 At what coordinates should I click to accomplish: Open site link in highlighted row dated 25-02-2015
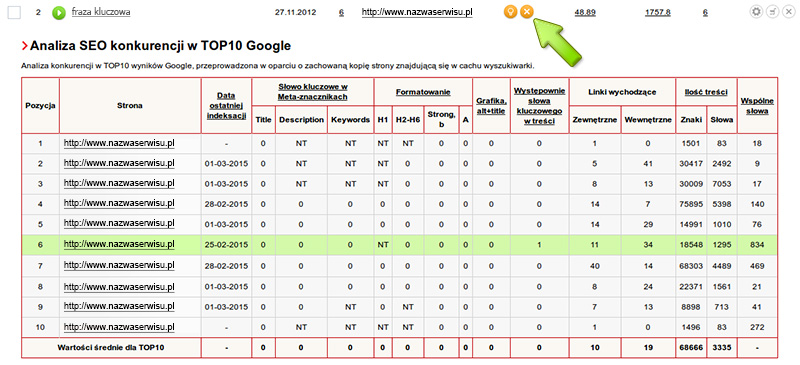point(119,245)
